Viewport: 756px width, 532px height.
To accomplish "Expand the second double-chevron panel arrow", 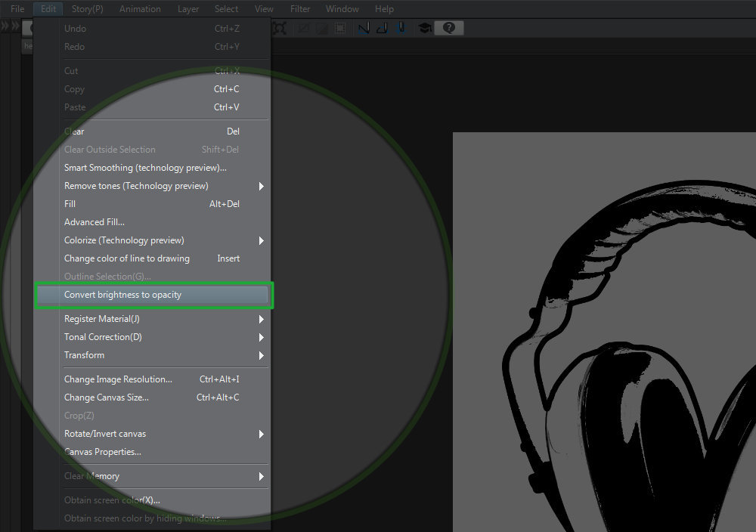I will [x=15, y=26].
